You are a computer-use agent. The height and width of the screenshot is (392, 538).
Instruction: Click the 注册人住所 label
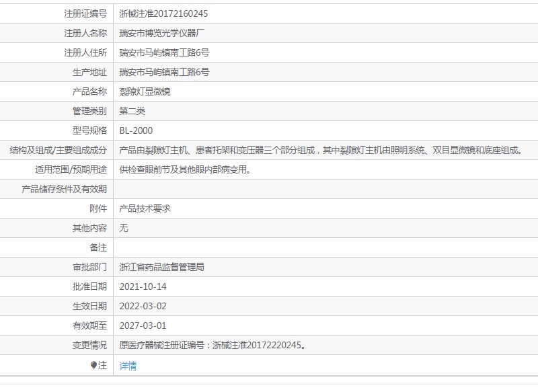click(x=85, y=53)
